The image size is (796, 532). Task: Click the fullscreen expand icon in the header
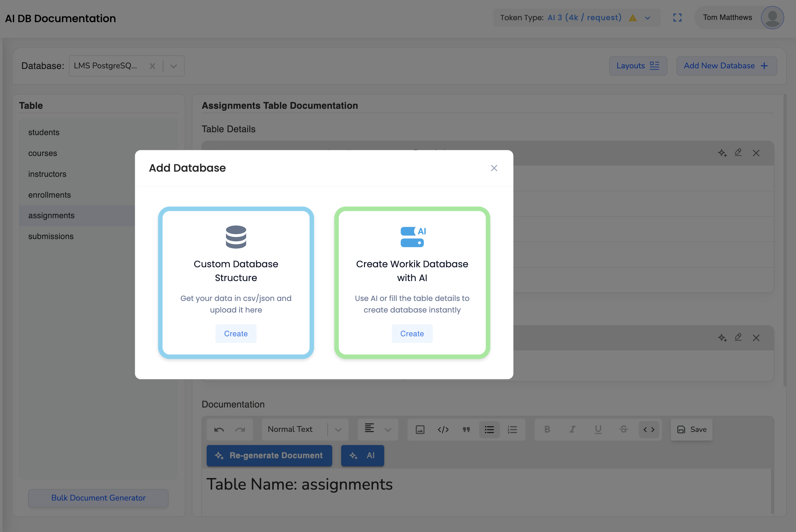click(678, 18)
